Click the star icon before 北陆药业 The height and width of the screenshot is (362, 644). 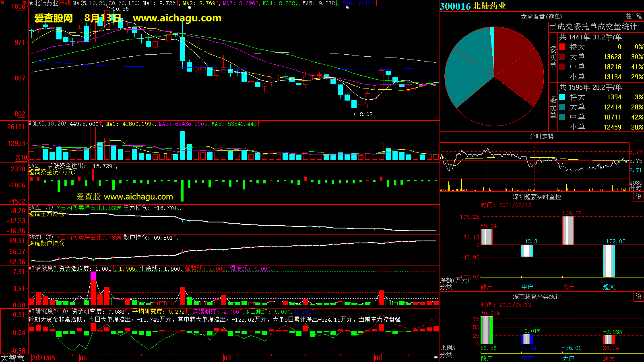coord(31,3)
